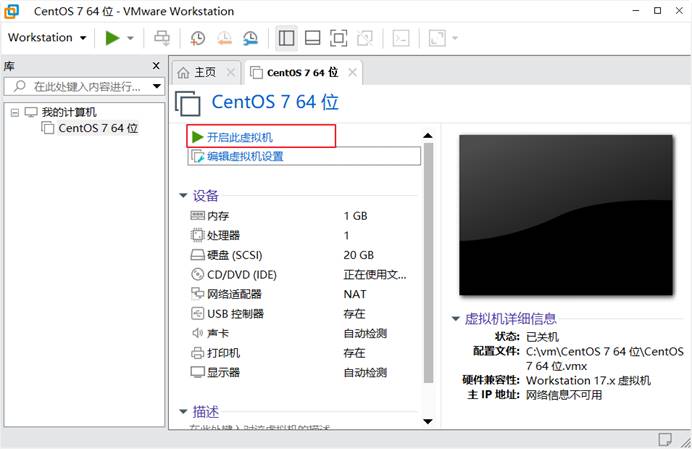Close the library panel
Image resolution: width=692 pixels, height=449 pixels.
point(156,66)
